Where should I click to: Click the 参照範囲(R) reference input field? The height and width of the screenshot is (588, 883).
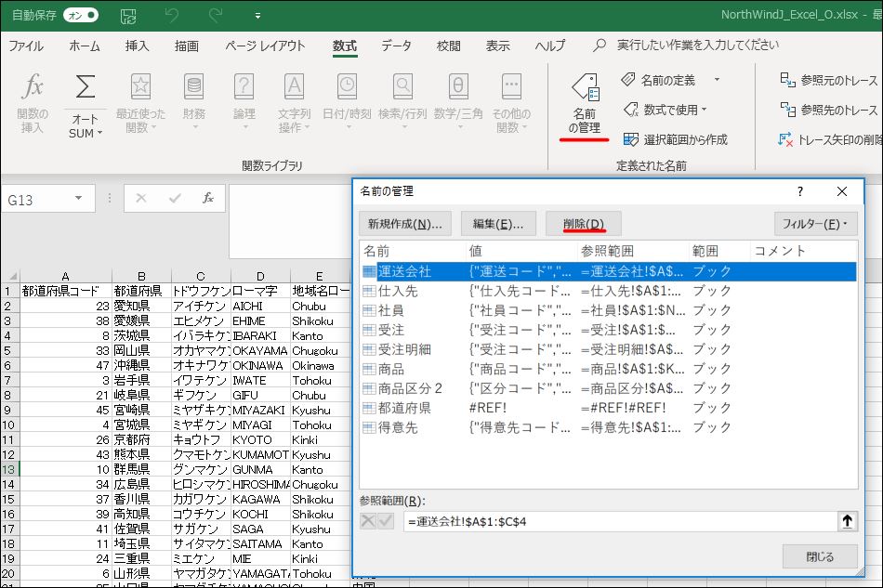click(x=619, y=522)
